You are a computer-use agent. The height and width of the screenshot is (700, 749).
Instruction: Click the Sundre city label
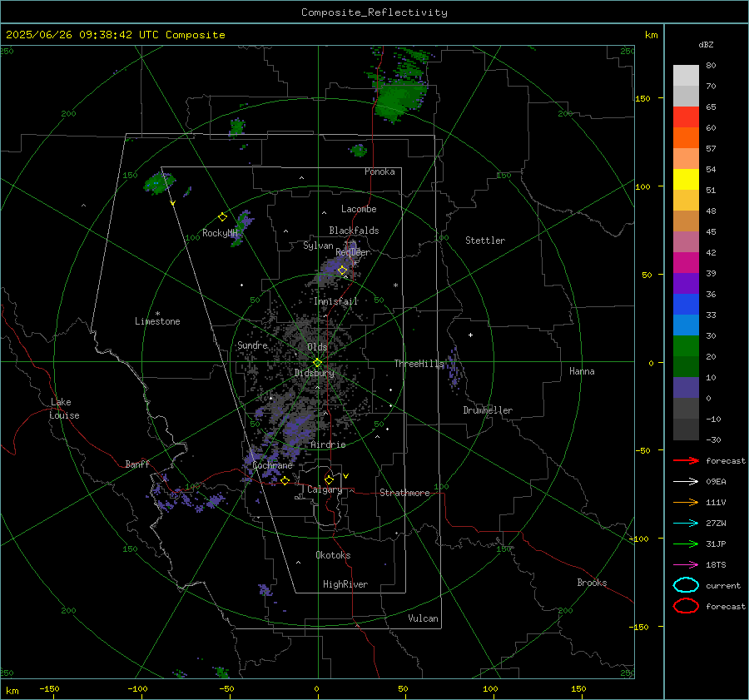click(x=252, y=345)
